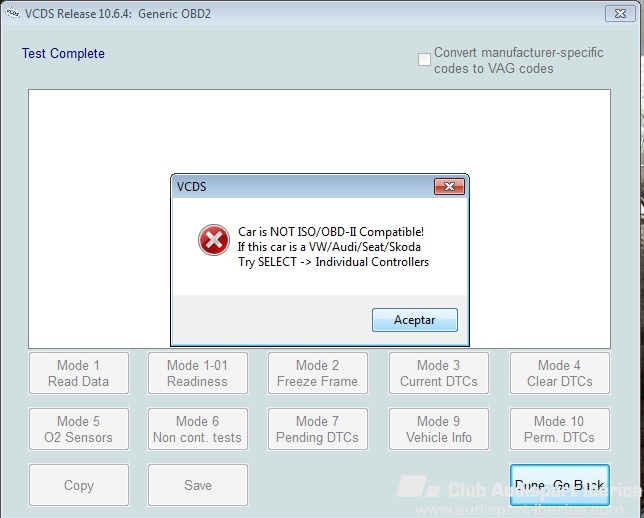This screenshot has height=518, width=644.
Task: Click the Save button
Action: click(198, 485)
